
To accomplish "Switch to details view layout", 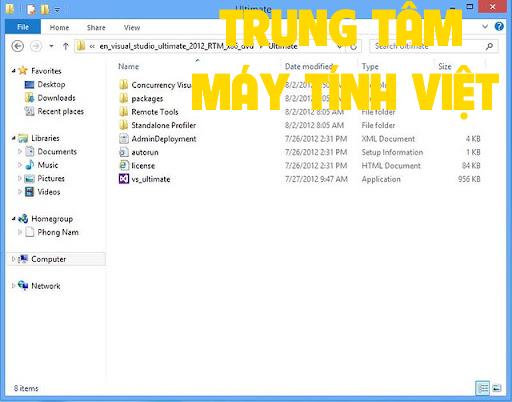I will click(x=483, y=388).
